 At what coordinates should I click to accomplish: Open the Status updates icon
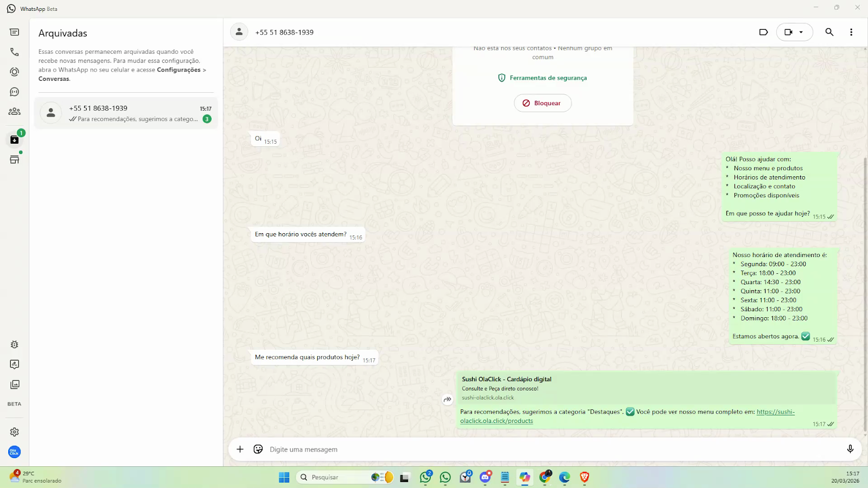(15, 72)
